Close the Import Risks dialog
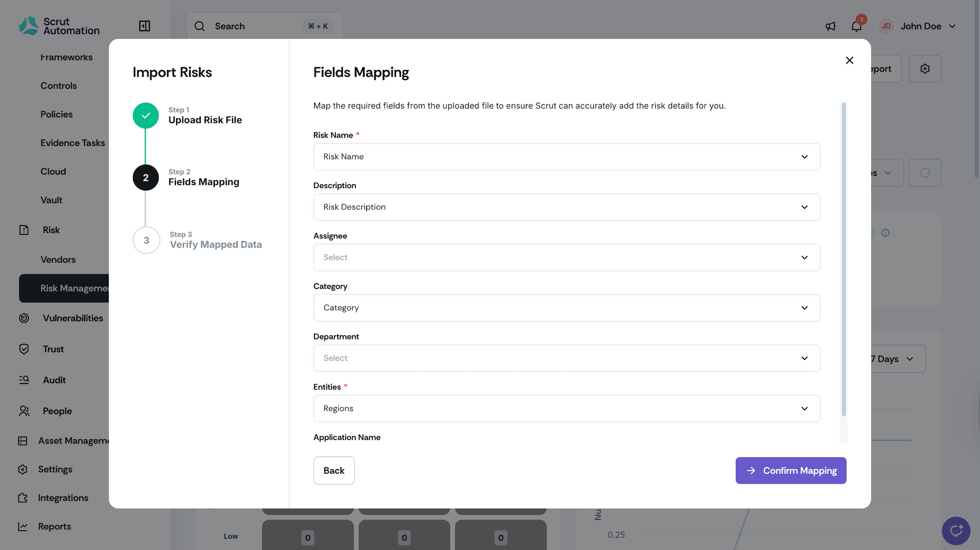This screenshot has width=980, height=550. point(850,60)
